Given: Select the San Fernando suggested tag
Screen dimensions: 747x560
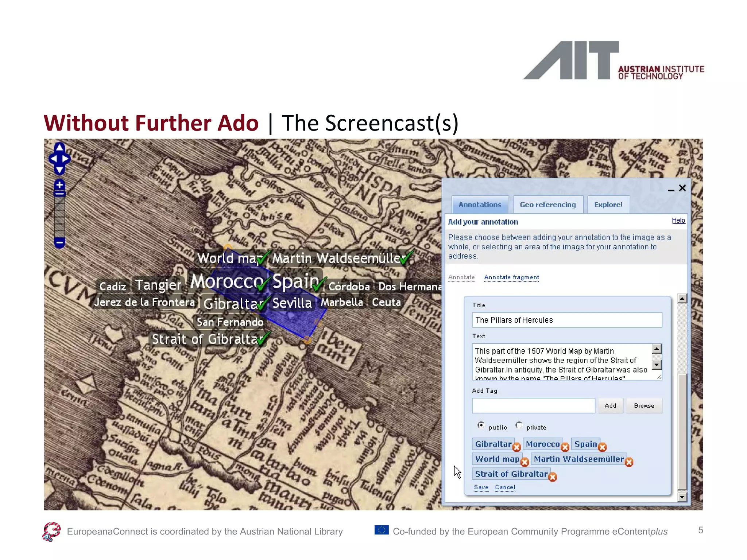Looking at the screenshot, I should (230, 322).
